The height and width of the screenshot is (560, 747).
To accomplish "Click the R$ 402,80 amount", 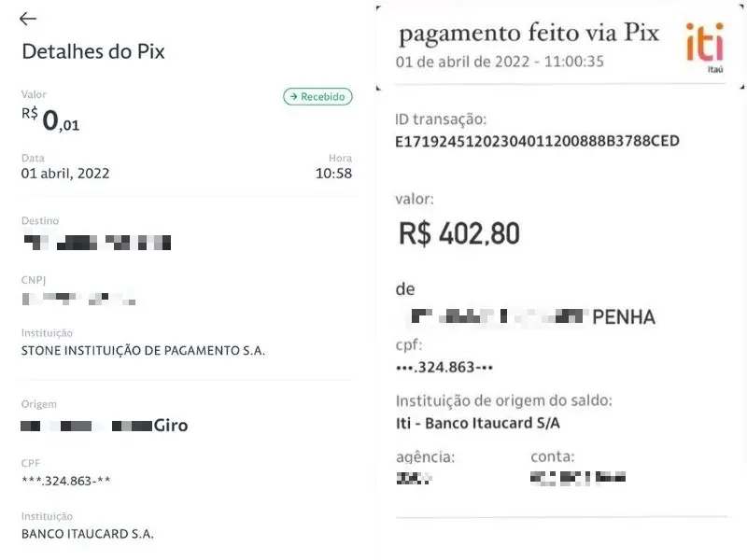I will [x=458, y=232].
